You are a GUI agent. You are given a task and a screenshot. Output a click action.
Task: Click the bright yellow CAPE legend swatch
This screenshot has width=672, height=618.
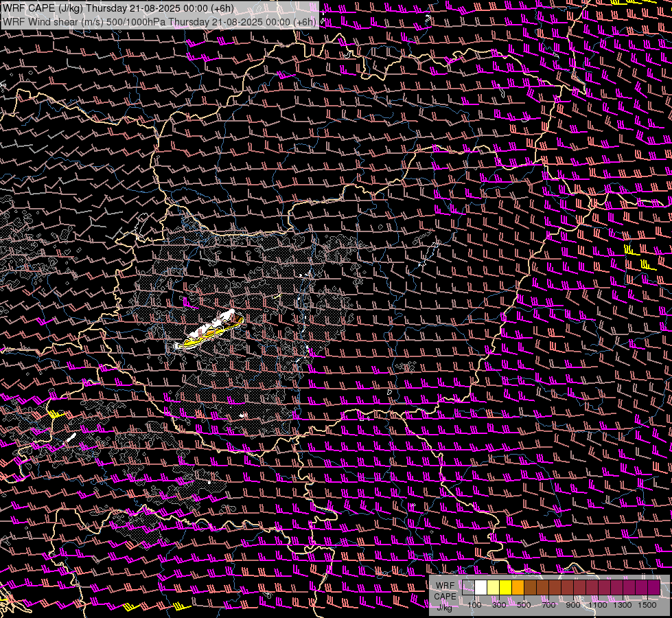pyautogui.click(x=506, y=588)
